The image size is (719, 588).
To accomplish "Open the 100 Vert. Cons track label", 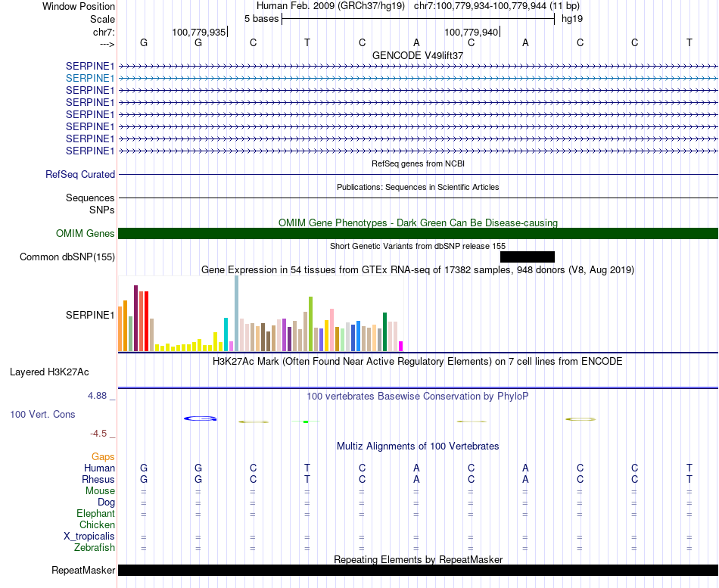I will click(42, 415).
